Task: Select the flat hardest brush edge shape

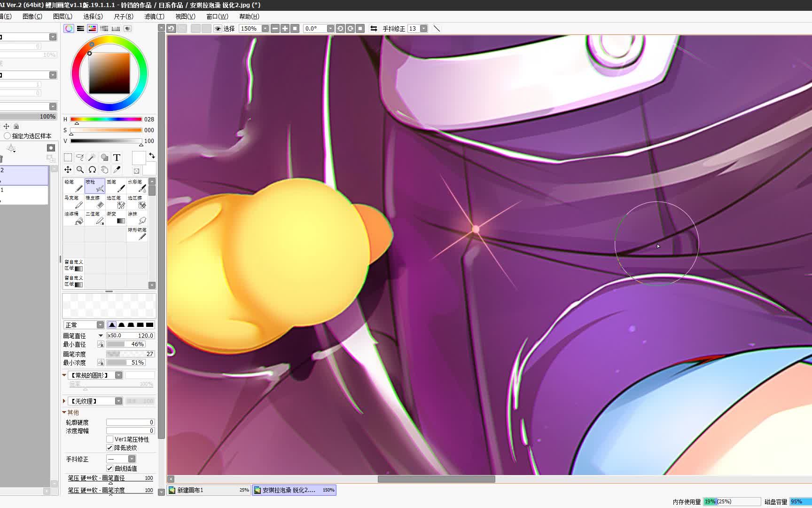Action: [149, 325]
